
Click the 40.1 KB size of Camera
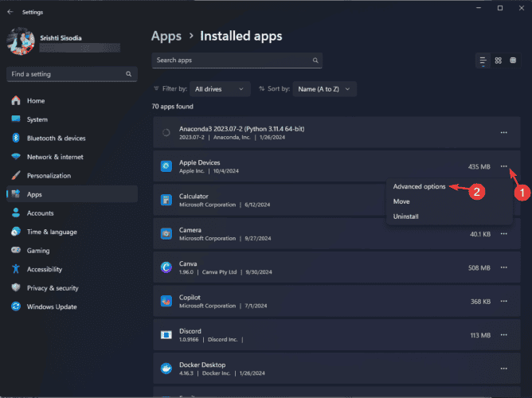[480, 234]
